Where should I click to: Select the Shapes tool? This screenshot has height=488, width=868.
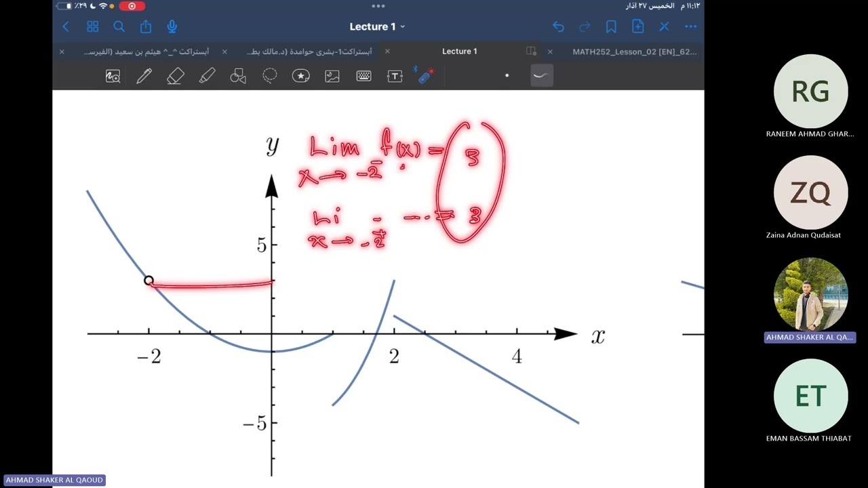pos(238,77)
